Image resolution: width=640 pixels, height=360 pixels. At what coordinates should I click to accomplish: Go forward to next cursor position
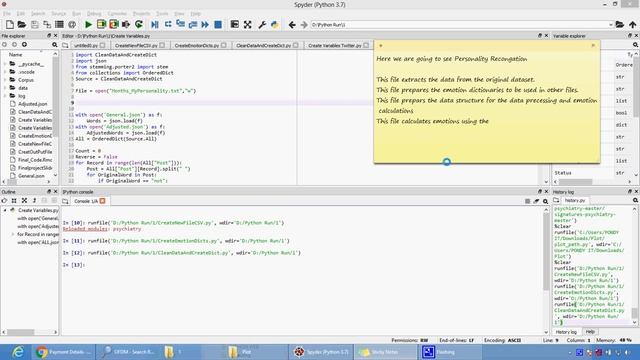click(x=304, y=24)
